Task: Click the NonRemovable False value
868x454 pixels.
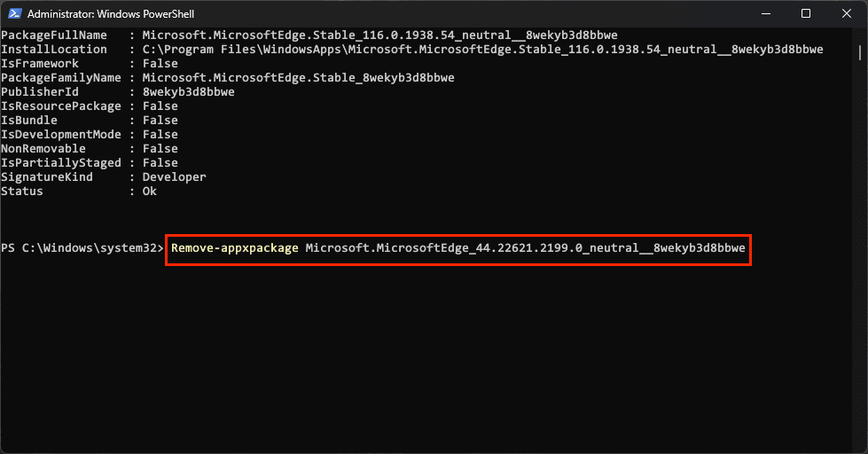Action: pyautogui.click(x=160, y=148)
